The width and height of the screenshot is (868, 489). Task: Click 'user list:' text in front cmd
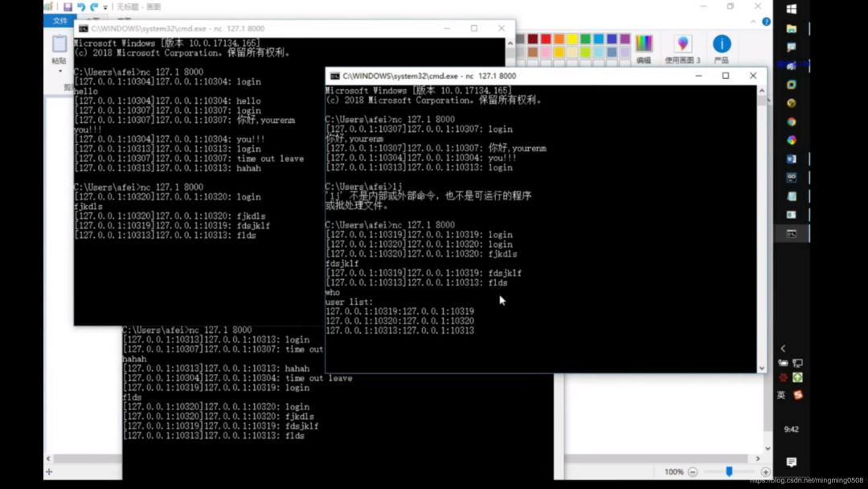(350, 302)
